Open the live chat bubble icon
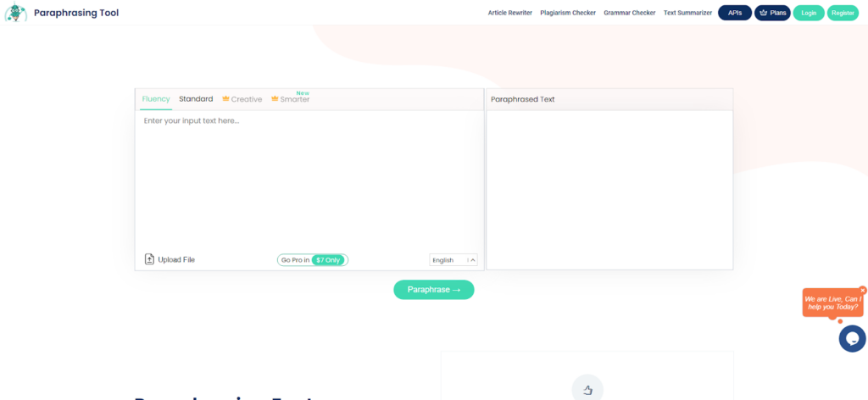Screen dimensions: 868x400 852,338
